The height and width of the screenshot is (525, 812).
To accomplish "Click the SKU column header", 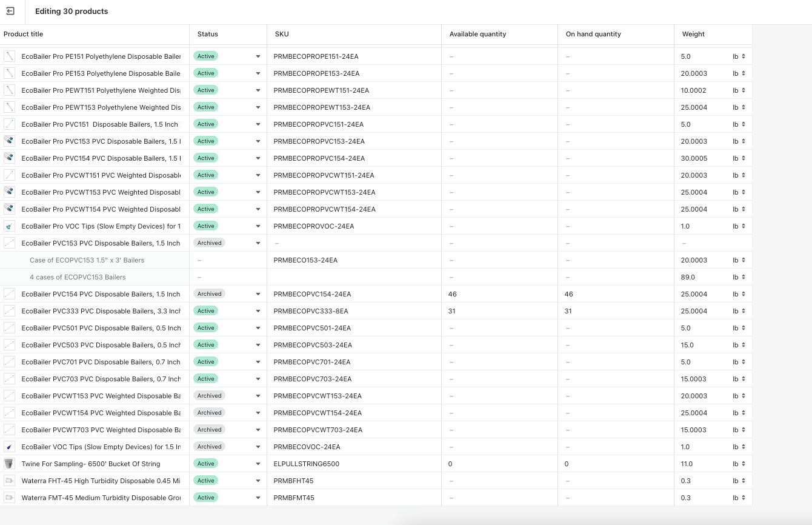I will (x=282, y=34).
